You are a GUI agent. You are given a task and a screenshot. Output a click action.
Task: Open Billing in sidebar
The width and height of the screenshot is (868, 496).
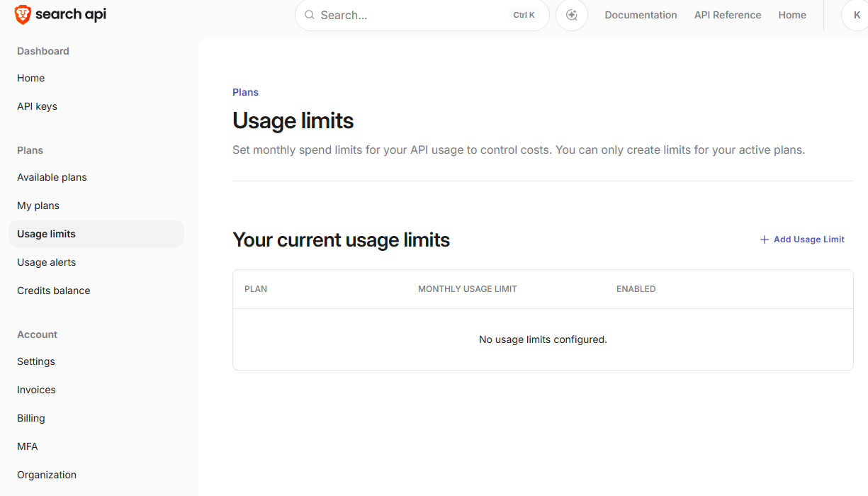coord(31,418)
